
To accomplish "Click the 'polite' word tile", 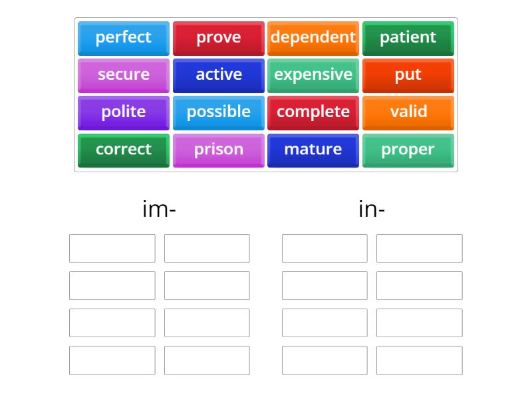I will (123, 112).
